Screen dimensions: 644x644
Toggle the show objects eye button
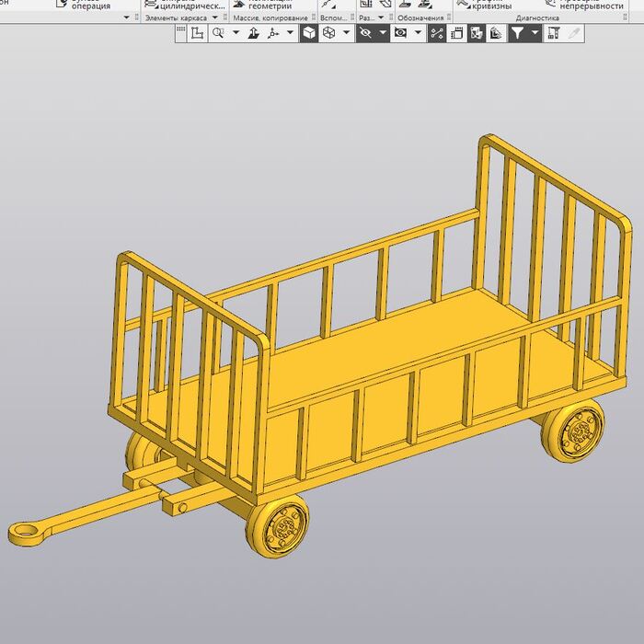(400, 33)
